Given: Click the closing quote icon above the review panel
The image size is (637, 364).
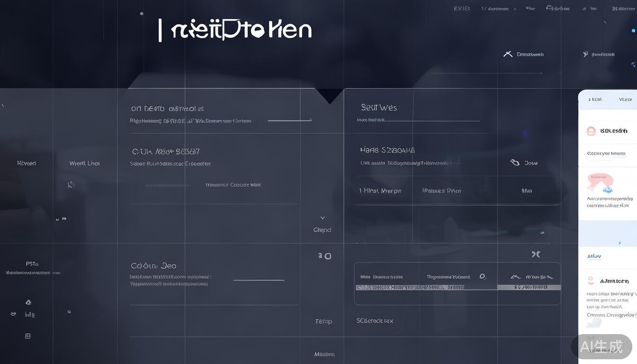Looking at the screenshot, I should click(x=536, y=254).
